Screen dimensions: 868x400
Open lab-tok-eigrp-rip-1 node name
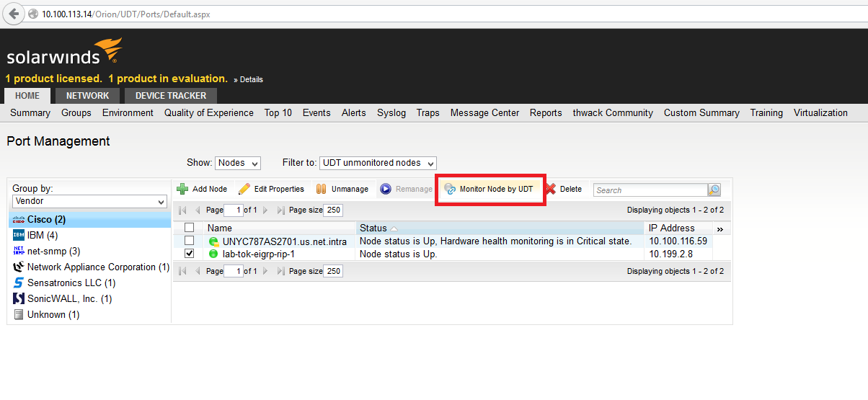pos(258,254)
